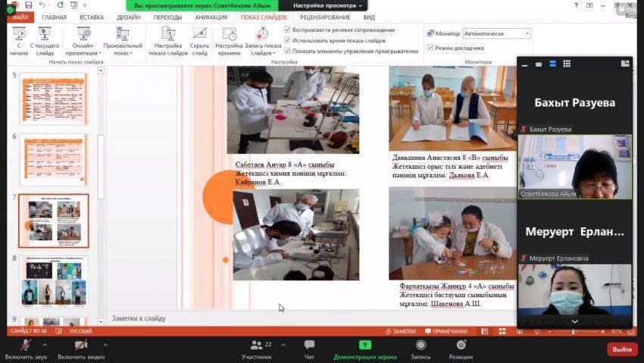Open ПРИМЕЧАНИЯ in status bar
644x363 pixels.
(x=446, y=331)
